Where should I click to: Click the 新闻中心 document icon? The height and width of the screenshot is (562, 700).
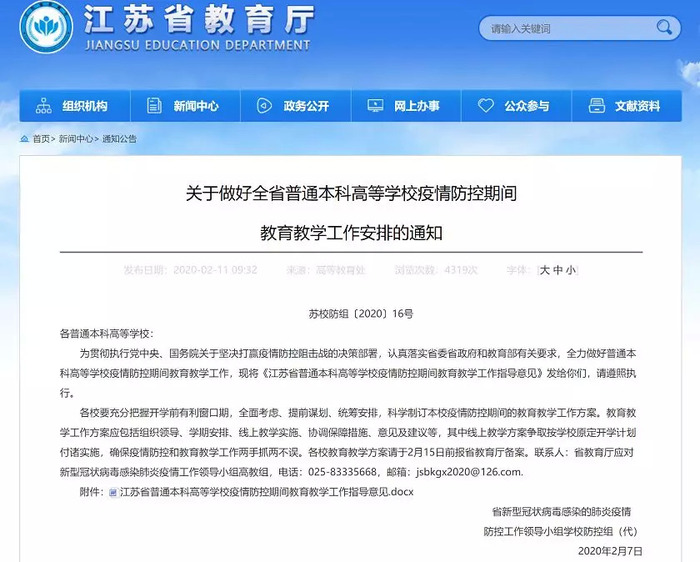pyautogui.click(x=154, y=106)
